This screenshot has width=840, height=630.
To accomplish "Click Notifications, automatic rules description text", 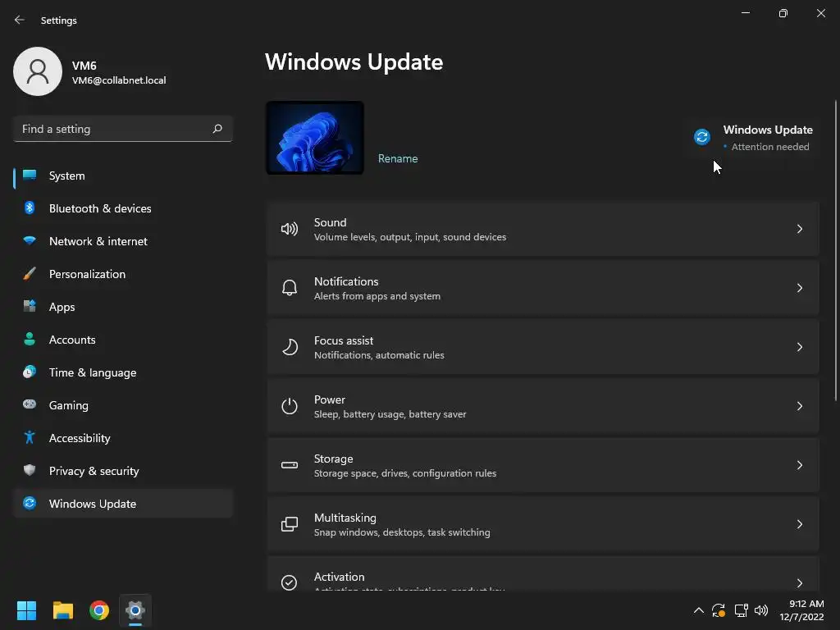I will (379, 355).
